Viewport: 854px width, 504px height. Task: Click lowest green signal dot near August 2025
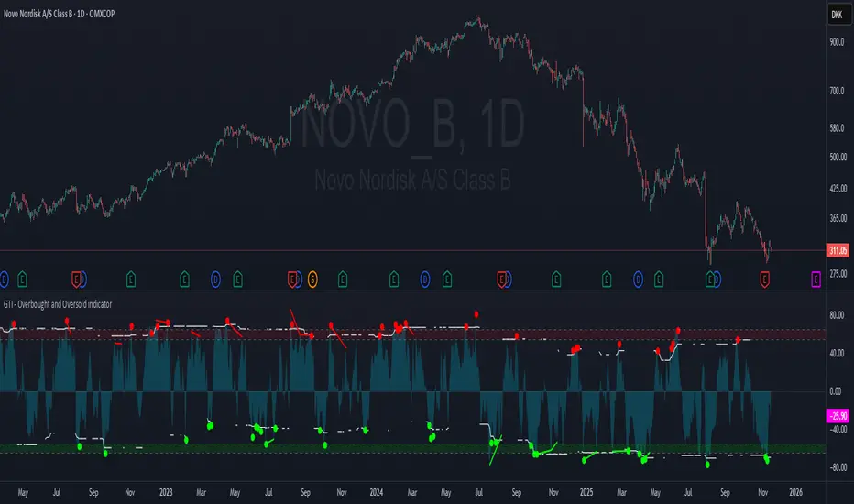tap(707, 465)
